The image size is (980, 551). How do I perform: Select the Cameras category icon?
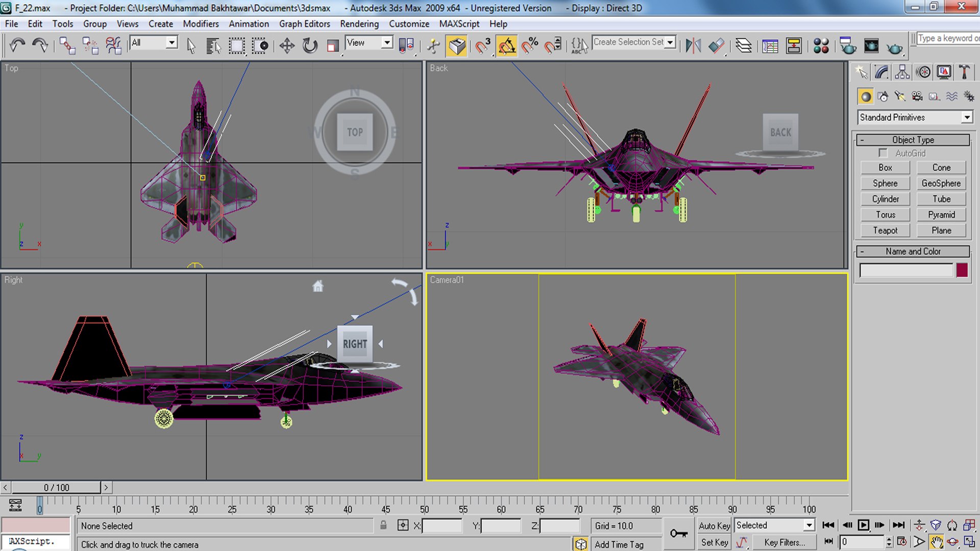pyautogui.click(x=917, y=96)
